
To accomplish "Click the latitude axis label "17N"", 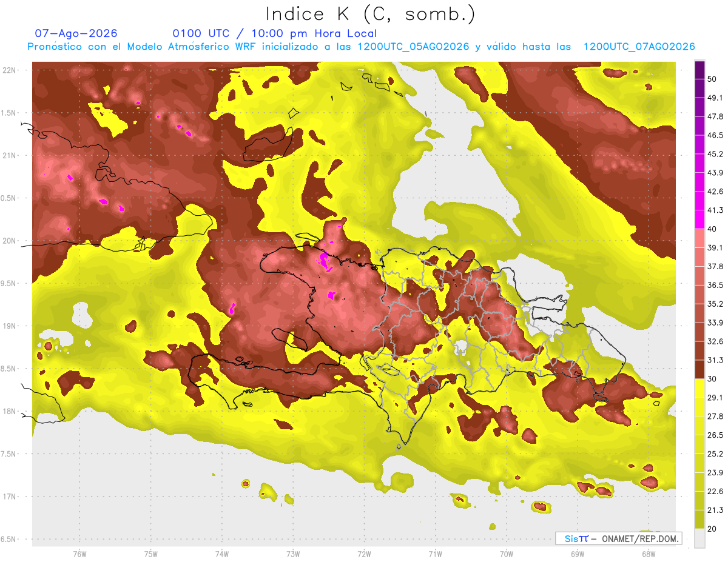I will click(x=9, y=497).
